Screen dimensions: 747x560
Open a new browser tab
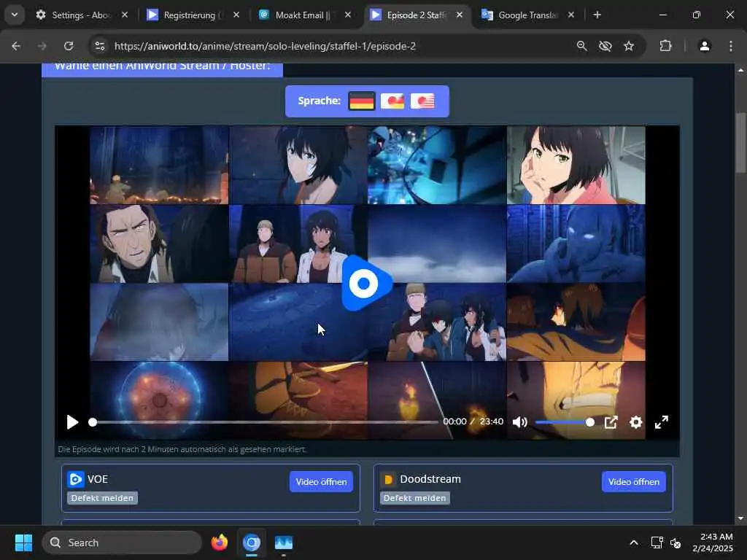coord(597,15)
